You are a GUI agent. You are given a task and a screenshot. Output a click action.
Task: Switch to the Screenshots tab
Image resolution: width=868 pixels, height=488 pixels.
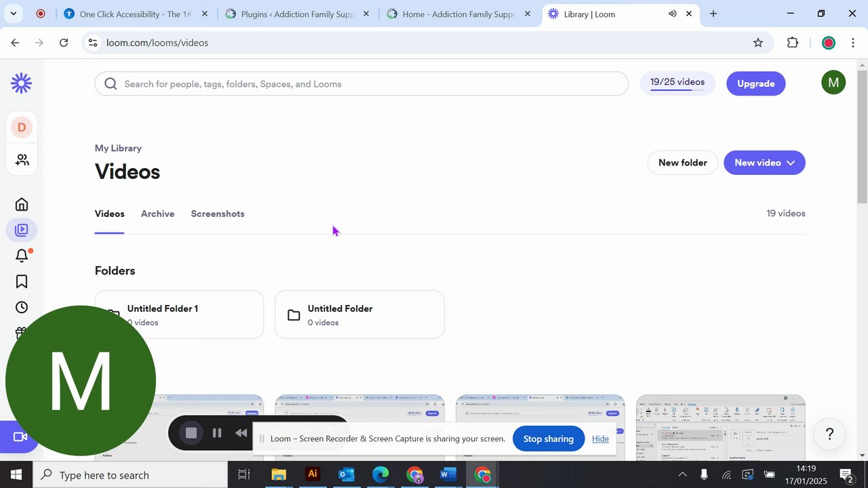[x=218, y=213]
